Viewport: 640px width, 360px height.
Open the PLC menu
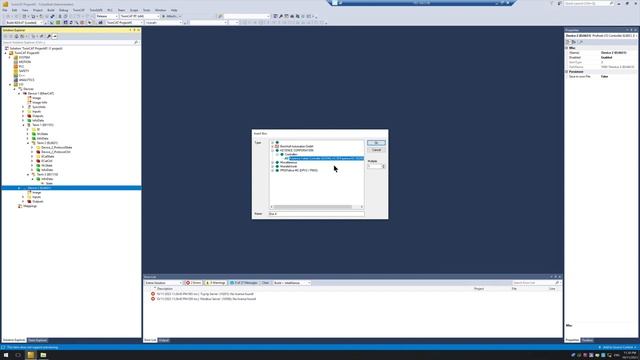pos(110,10)
